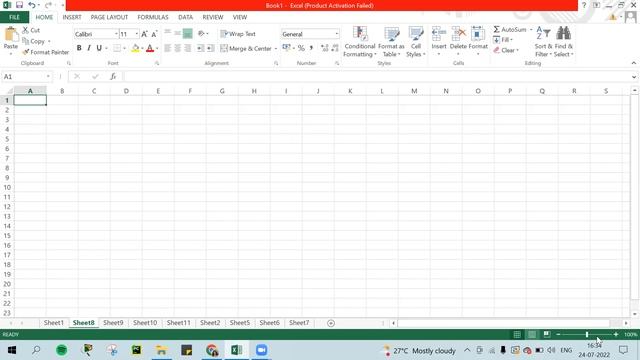The height and width of the screenshot is (360, 640).
Task: Click the Paste clipboard icon
Action: 11,35
